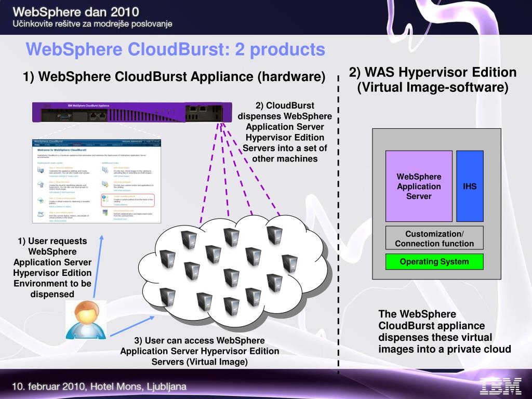Click the IBM logo in the footer

point(501,387)
